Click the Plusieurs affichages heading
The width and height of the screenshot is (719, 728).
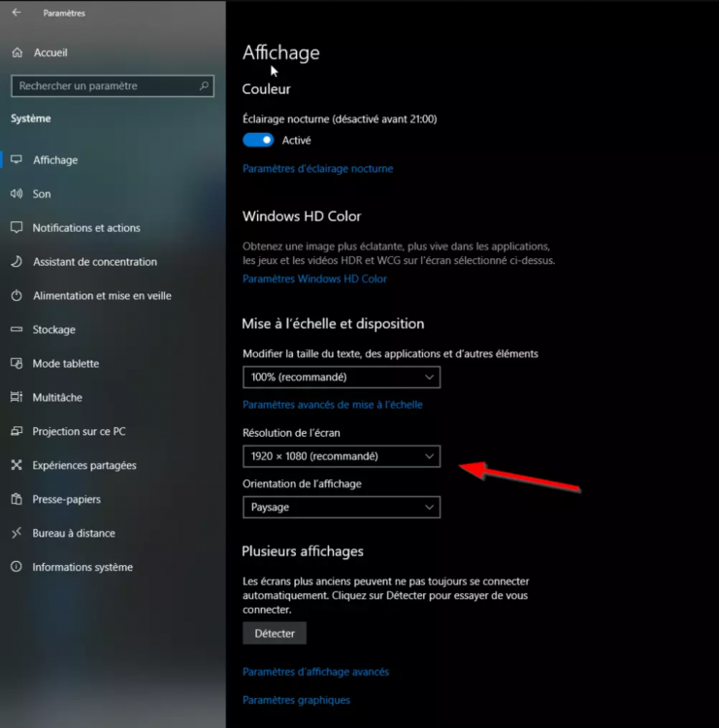(303, 551)
